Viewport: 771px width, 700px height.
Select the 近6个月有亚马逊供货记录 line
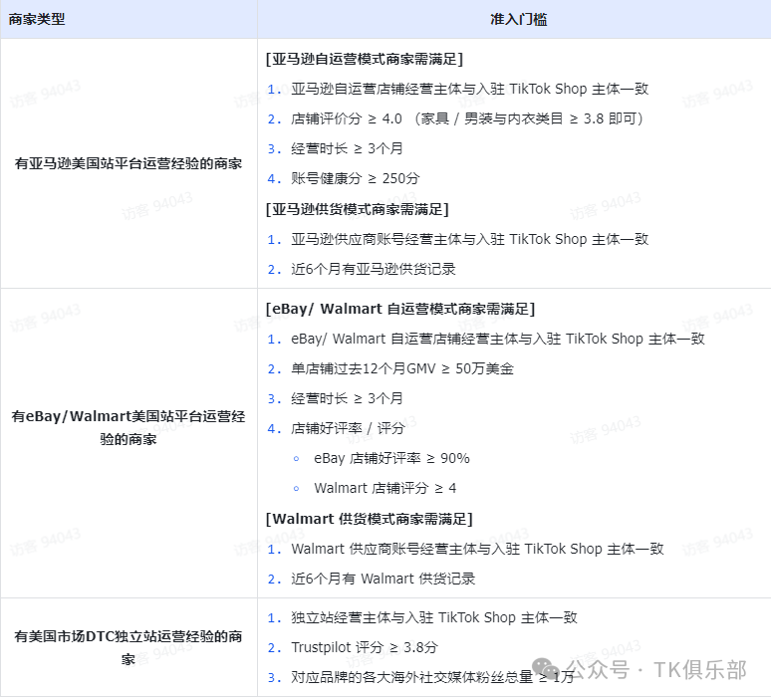click(x=374, y=269)
